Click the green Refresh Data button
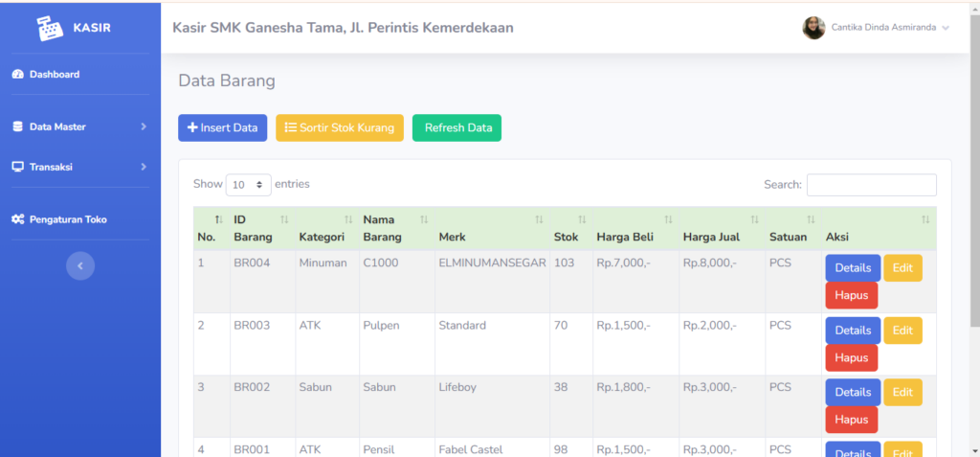The height and width of the screenshot is (457, 980). [x=457, y=127]
